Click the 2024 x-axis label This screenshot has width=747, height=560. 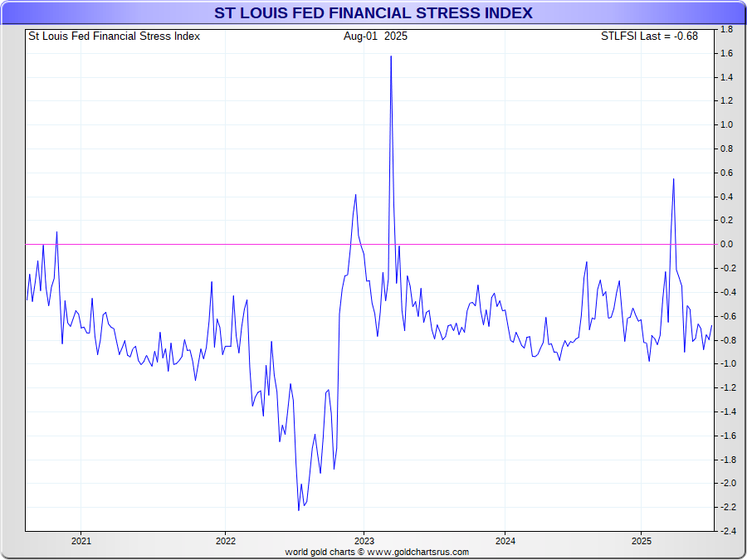(505, 541)
